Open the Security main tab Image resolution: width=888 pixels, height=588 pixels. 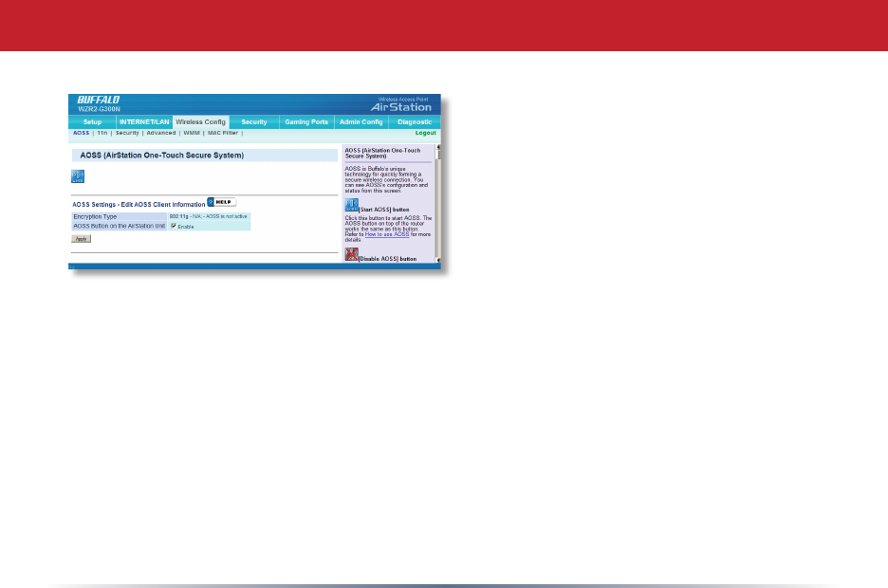coord(253,122)
